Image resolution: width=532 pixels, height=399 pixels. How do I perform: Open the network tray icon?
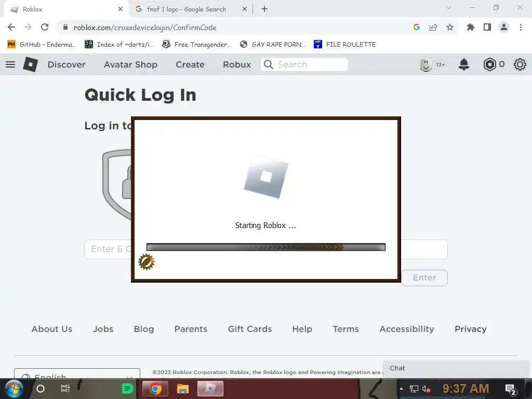click(x=414, y=389)
